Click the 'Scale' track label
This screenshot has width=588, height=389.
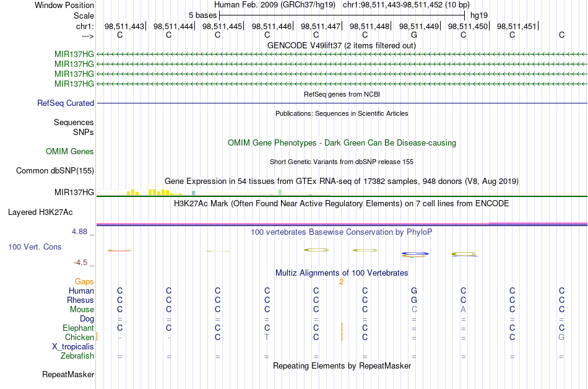(x=84, y=15)
